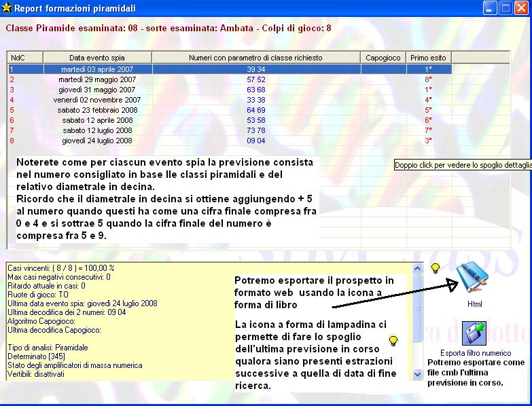
Task: Click the Ruote di gioco: TO line
Action: [x=38, y=295]
